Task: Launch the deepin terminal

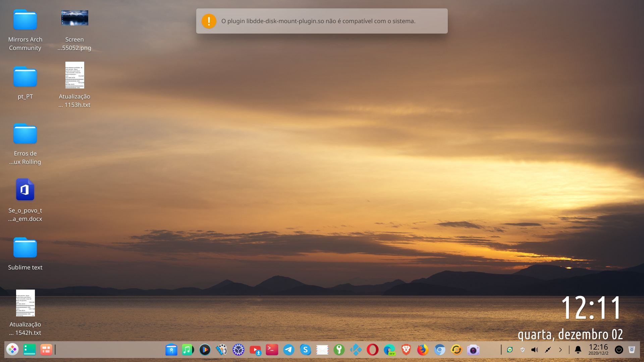Action: [272, 350]
